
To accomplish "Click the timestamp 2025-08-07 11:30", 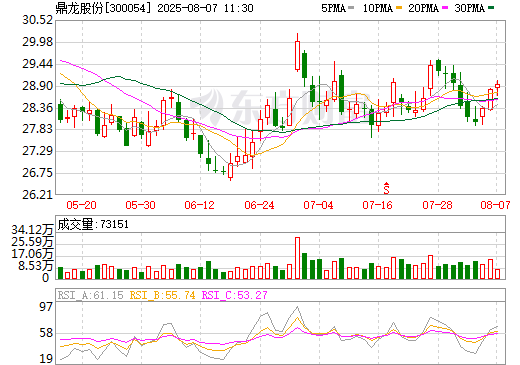I will point(205,8).
